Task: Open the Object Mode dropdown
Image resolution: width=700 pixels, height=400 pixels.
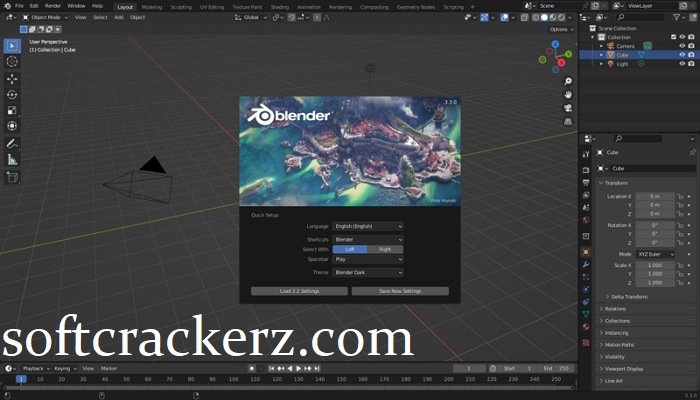Action: click(x=45, y=17)
